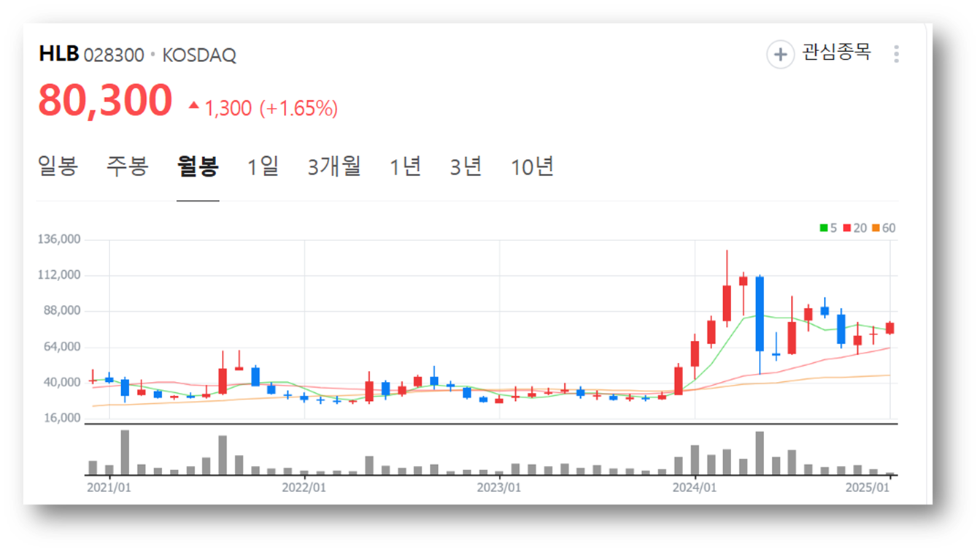Click the stock code 028300
Image resolution: width=980 pixels, height=552 pixels.
coord(114,55)
